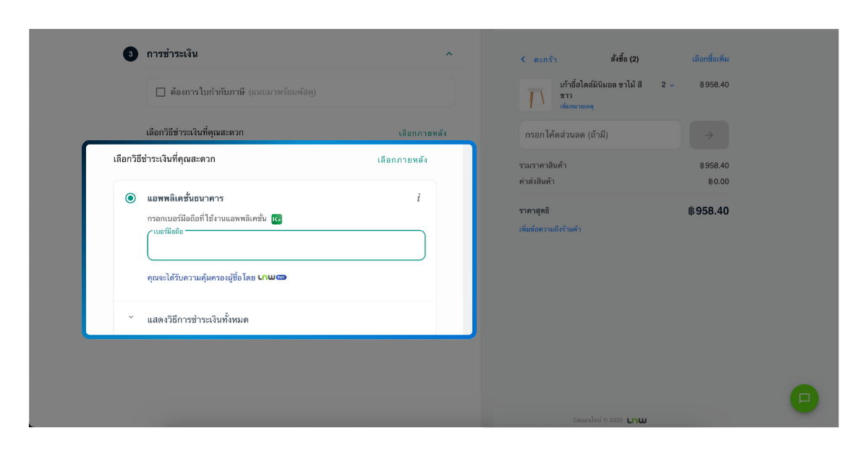Image resolution: width=868 pixels, height=454 pixels.
Task: Collapse the การชำระเงิน section chevron
Action: pos(449,53)
